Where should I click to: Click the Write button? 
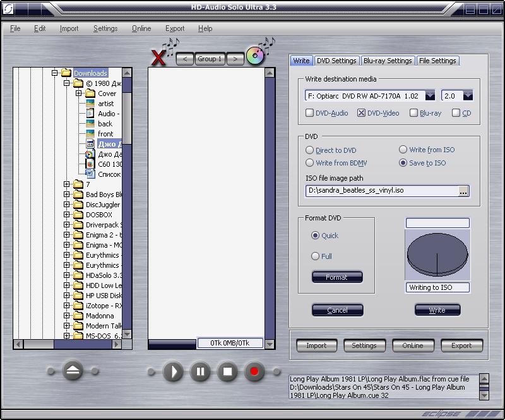(437, 309)
